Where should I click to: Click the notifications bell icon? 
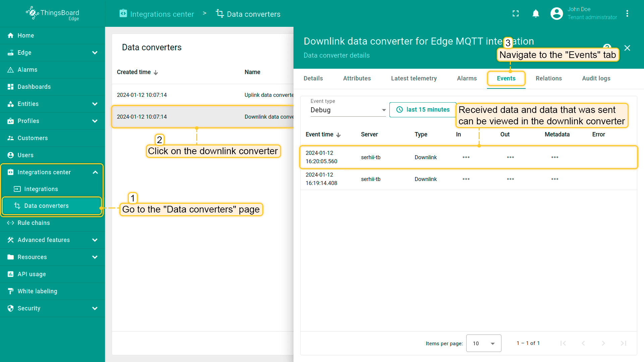pyautogui.click(x=536, y=13)
